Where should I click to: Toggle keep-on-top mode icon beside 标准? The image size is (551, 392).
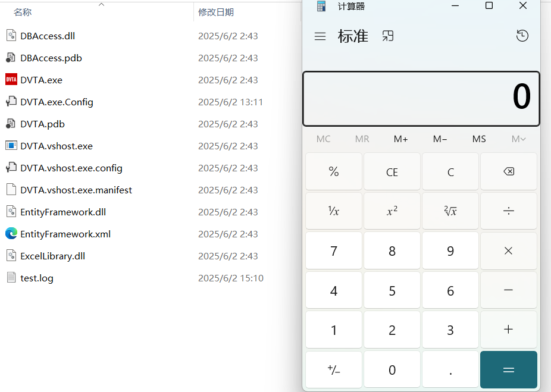pyautogui.click(x=387, y=36)
